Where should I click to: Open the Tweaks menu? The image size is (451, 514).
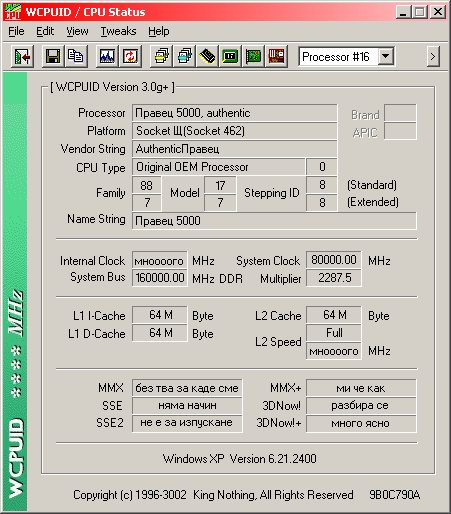118,31
